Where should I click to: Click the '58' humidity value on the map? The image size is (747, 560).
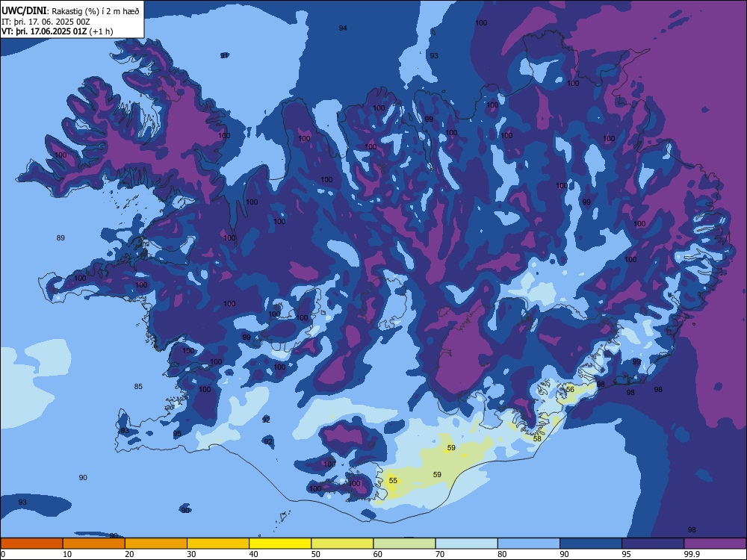537,438
